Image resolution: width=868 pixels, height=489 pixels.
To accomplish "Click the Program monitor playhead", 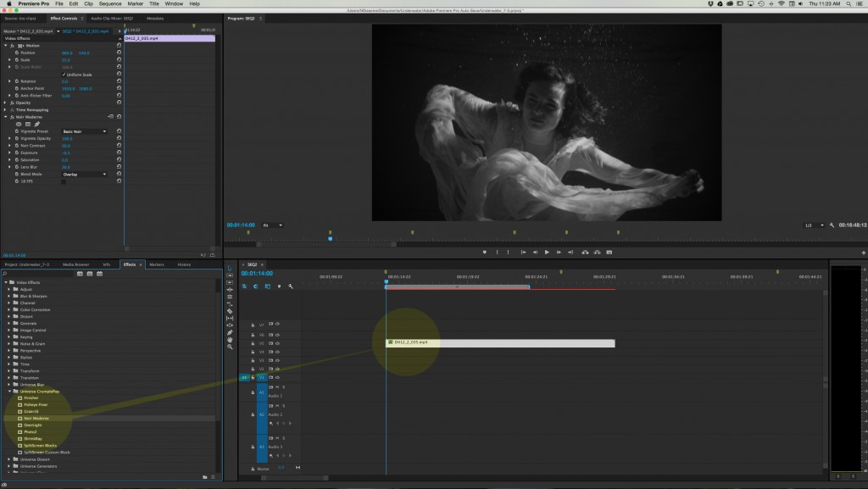I will [331, 239].
